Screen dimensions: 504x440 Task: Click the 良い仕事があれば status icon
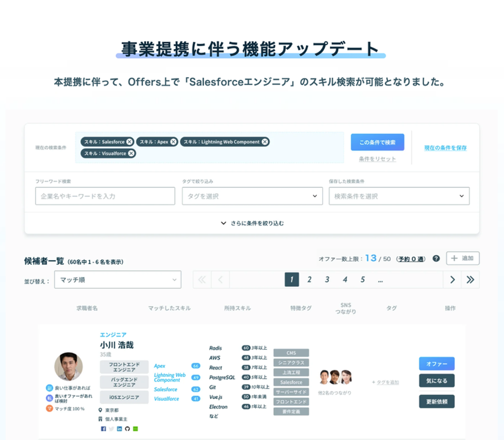tap(49, 388)
